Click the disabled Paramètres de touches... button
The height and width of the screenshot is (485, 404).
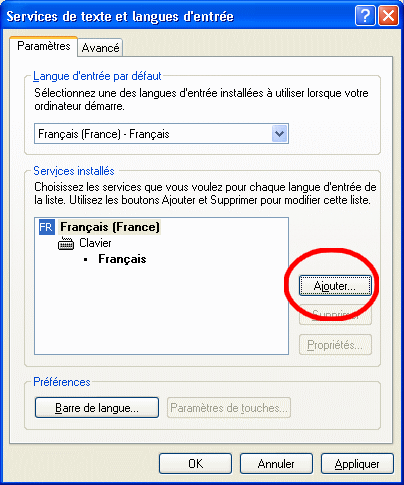point(229,408)
